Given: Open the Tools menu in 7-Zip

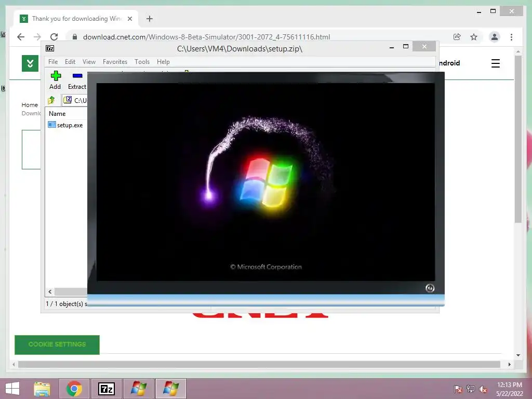Looking at the screenshot, I should pos(142,62).
